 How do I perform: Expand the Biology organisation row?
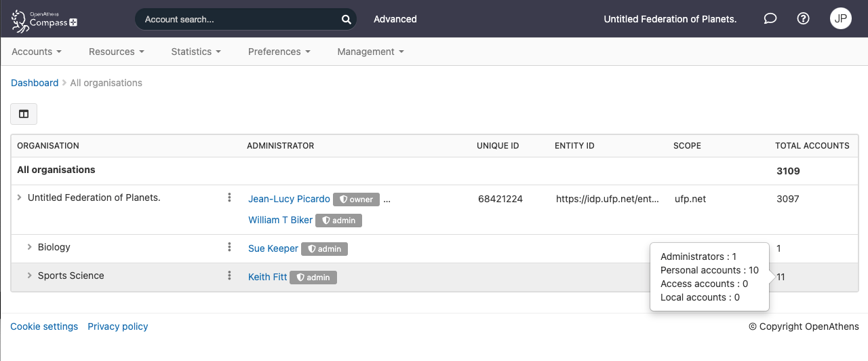coord(30,247)
